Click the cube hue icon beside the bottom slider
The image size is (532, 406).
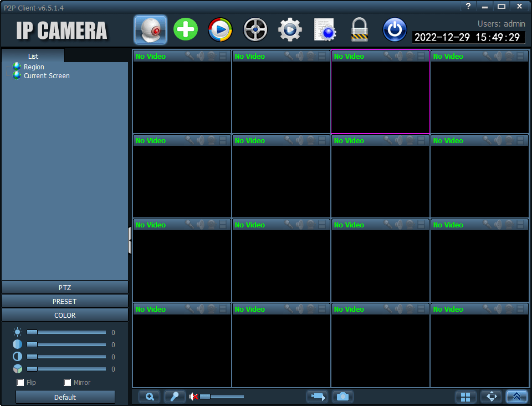[x=17, y=369]
